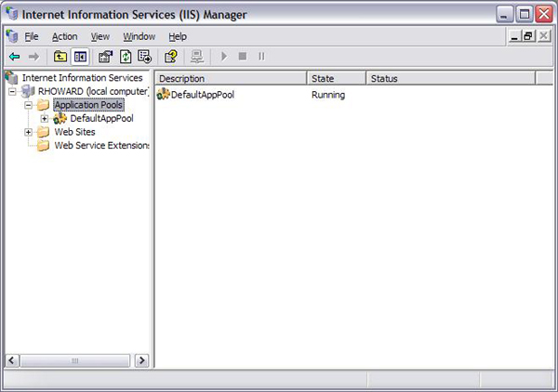
Task: Click the Forward arrow toolbar icon
Action: [x=33, y=57]
